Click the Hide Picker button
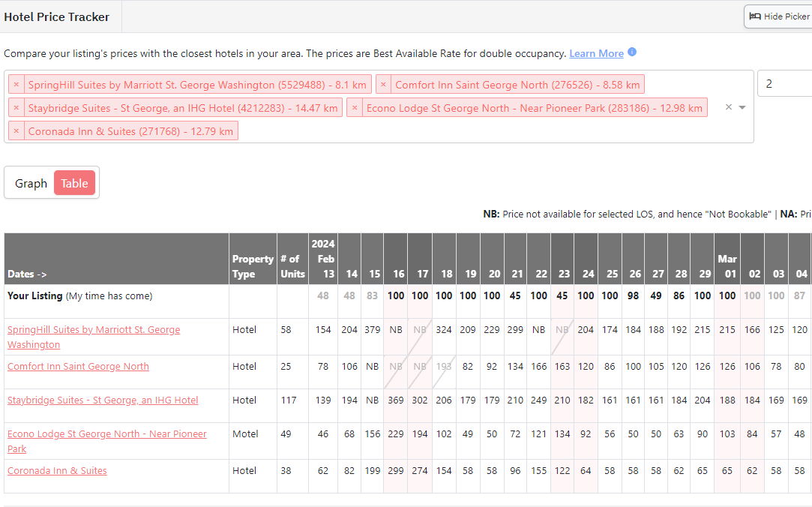Viewport: 812px width, 507px height. click(x=778, y=16)
